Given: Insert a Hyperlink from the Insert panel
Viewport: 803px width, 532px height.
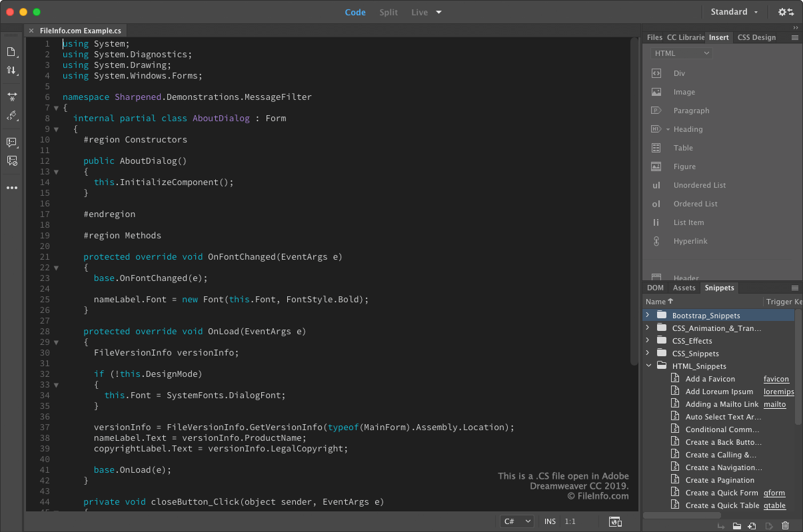Looking at the screenshot, I should [690, 241].
